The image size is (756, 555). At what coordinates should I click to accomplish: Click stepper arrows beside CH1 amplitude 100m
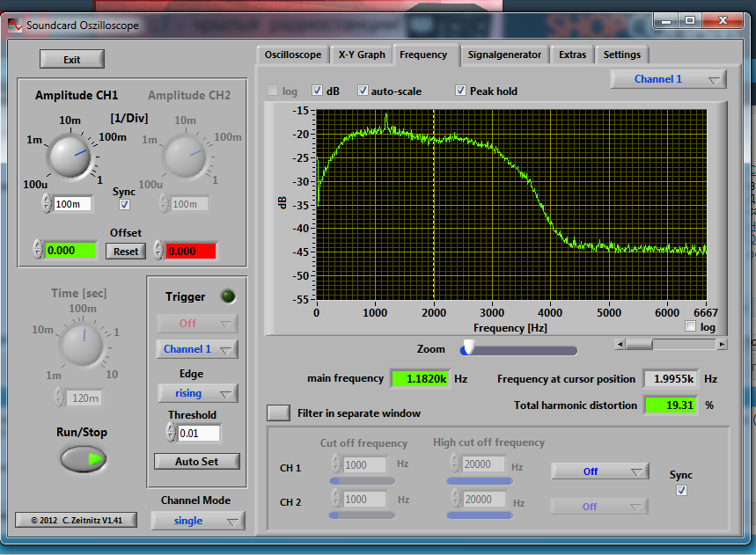(x=47, y=203)
